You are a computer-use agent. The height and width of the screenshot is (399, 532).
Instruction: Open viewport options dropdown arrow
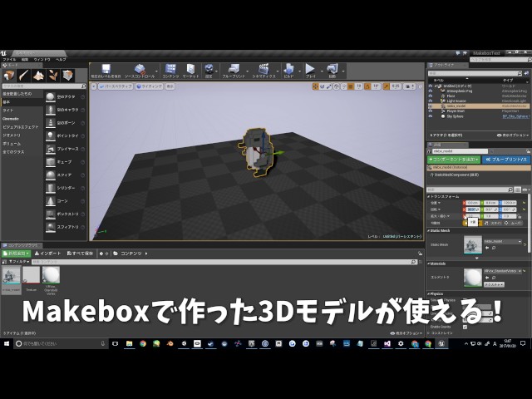[x=94, y=86]
